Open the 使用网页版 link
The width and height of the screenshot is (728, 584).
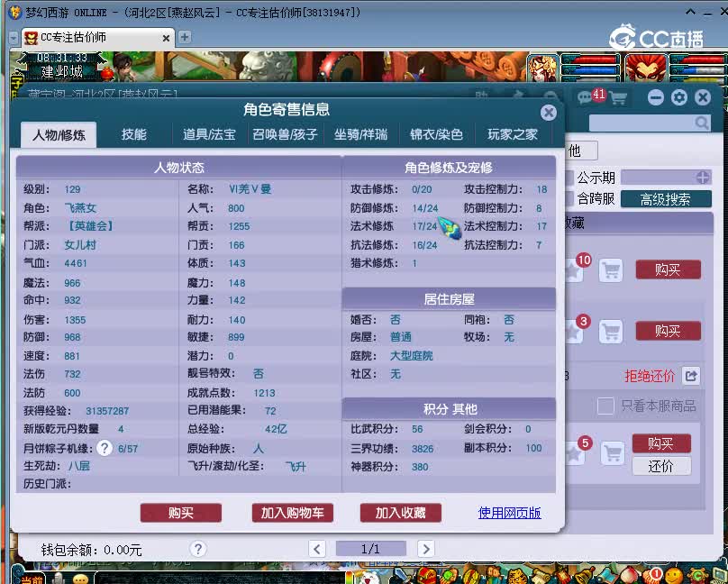[x=509, y=513]
